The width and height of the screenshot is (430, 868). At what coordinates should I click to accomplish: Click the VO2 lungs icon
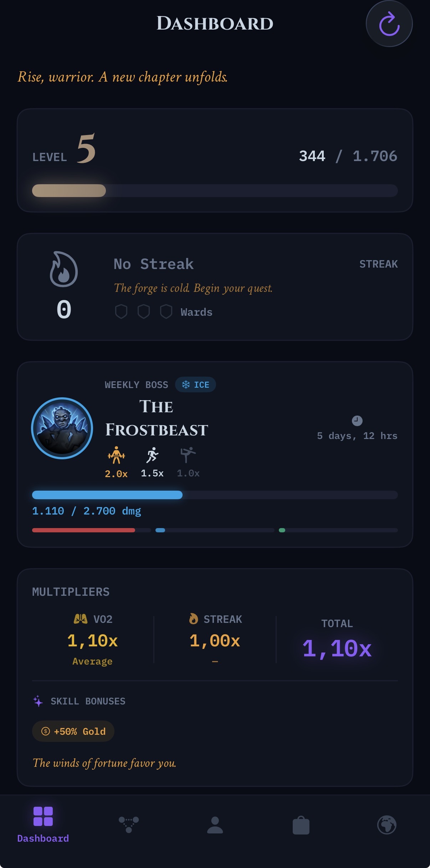pos(80,619)
